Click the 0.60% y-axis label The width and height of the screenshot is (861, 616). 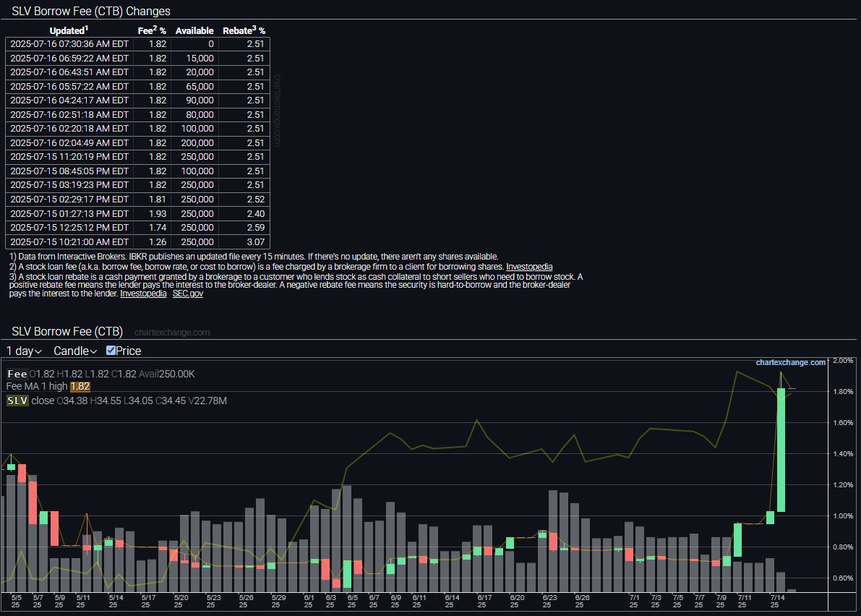pos(843,578)
